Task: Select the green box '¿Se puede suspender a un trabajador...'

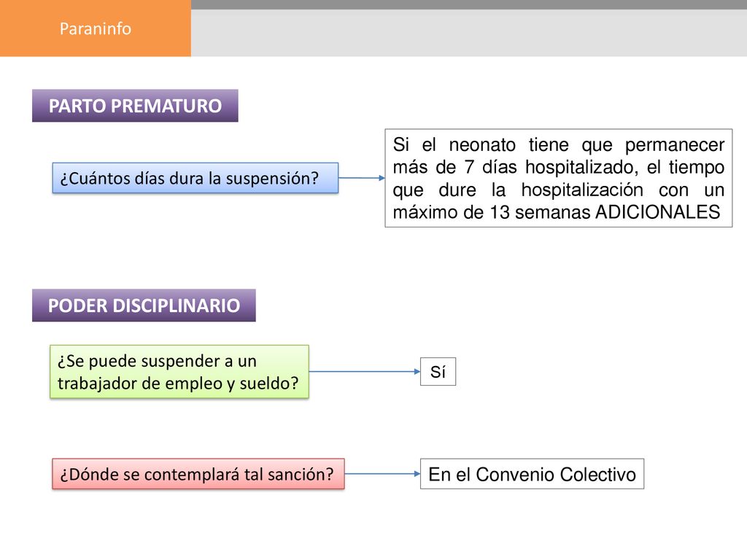Action: click(179, 372)
